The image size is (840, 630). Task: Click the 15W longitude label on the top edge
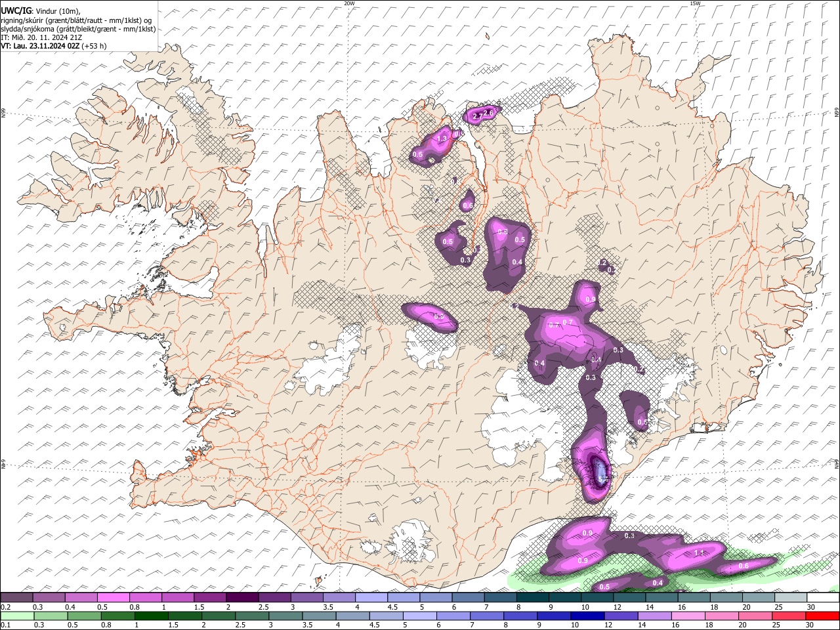coord(696,3)
